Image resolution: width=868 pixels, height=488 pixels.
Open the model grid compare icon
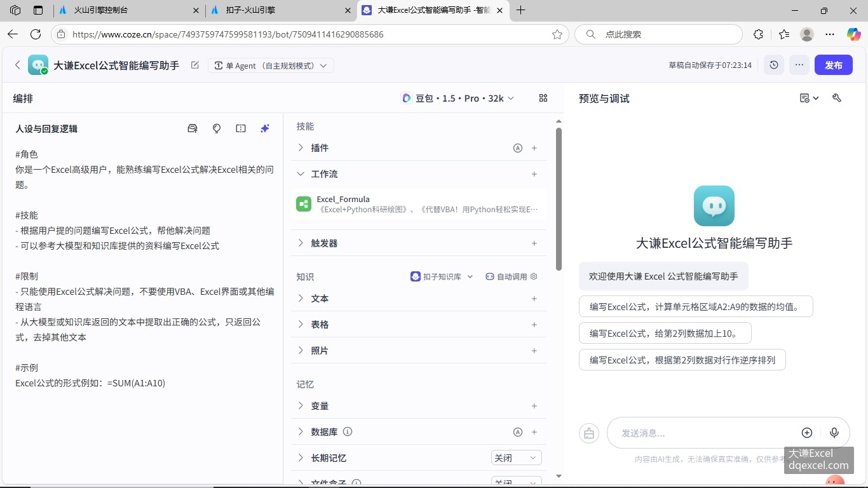point(543,98)
